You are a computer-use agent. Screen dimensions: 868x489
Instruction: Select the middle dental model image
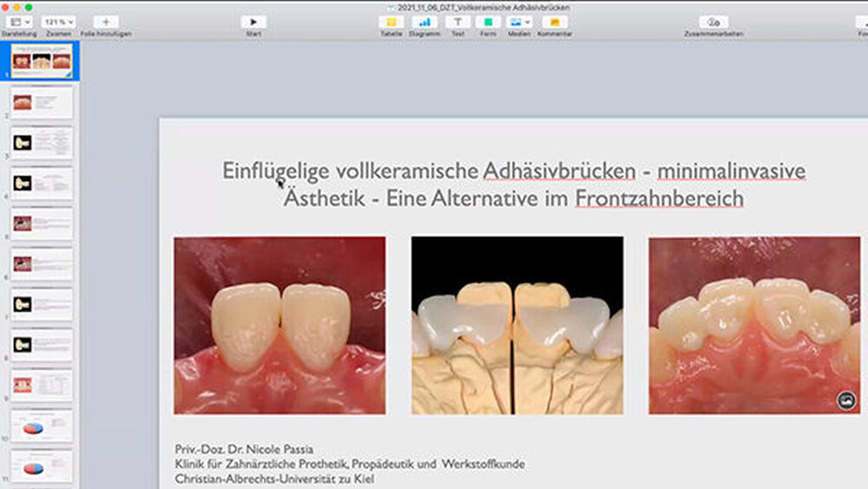516,325
